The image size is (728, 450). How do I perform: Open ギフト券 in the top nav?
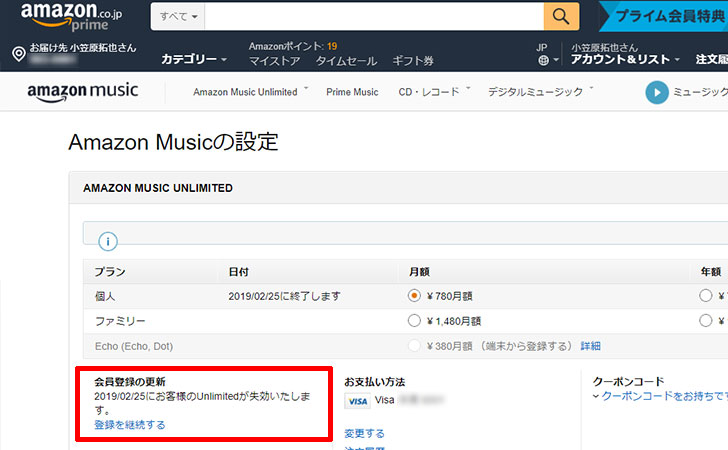click(x=413, y=61)
